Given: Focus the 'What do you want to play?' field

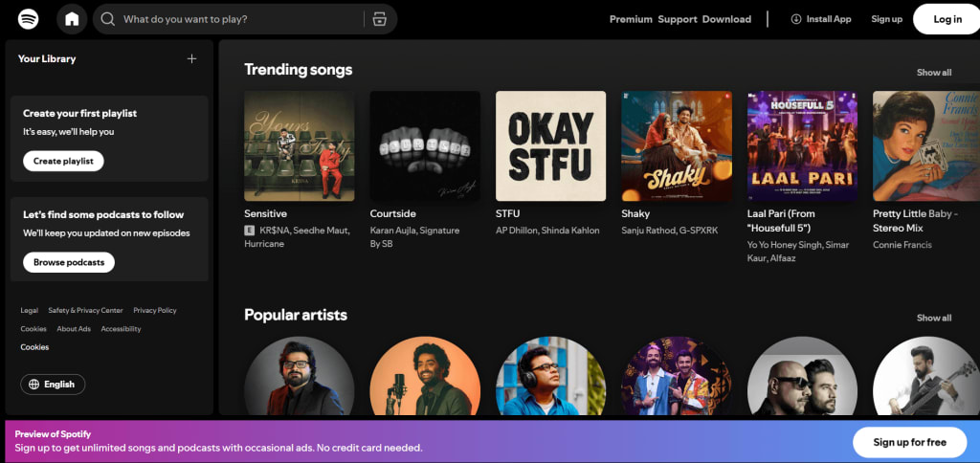Looking at the screenshot, I should [x=245, y=19].
